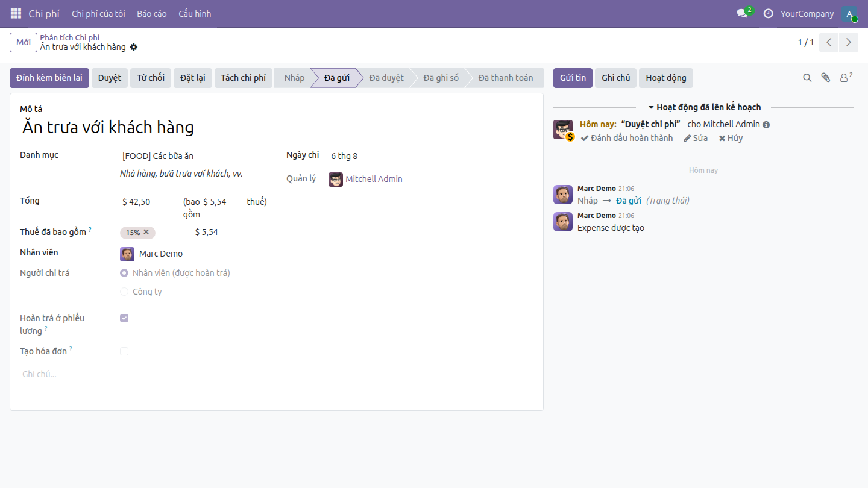The width and height of the screenshot is (868, 488).
Task: Click activity info icon next to Mitchell Admin
Action: tap(766, 125)
